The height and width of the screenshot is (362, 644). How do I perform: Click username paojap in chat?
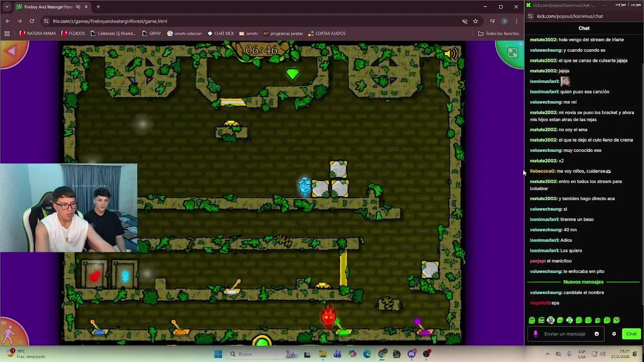pos(537,261)
